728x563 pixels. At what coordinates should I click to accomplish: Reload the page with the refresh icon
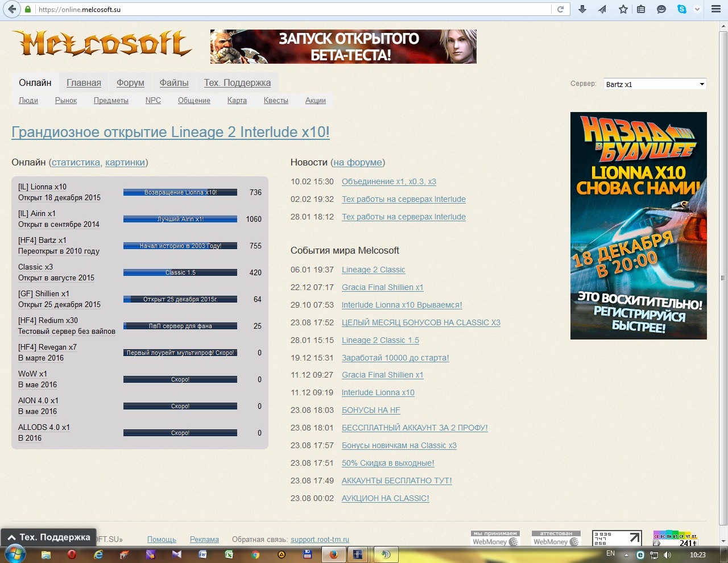point(560,9)
